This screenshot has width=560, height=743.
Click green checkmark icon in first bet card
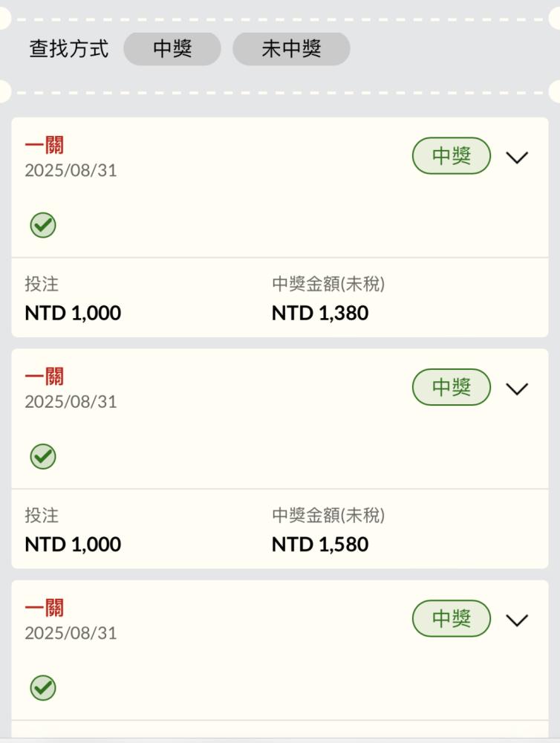click(x=43, y=225)
